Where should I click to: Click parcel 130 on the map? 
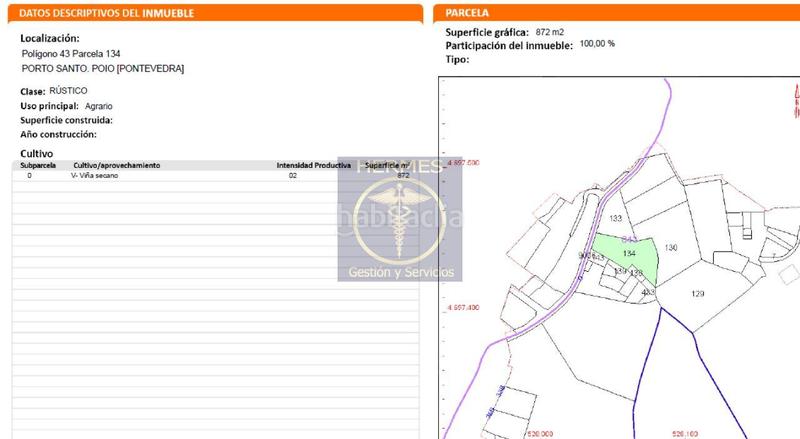(671, 247)
